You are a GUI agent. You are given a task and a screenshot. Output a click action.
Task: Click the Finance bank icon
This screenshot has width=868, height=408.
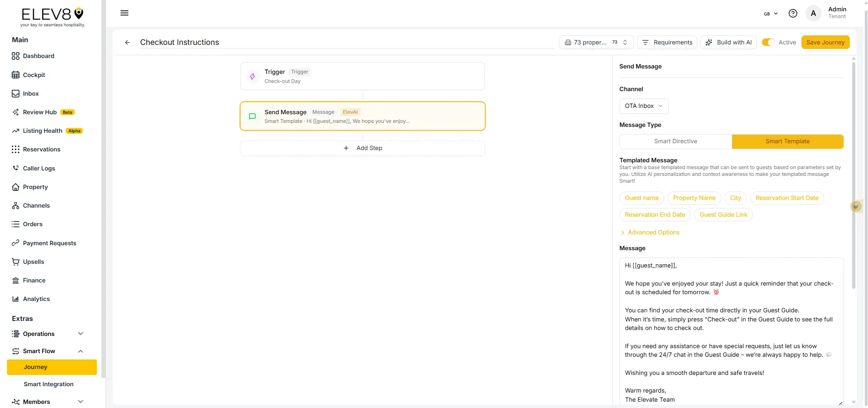click(x=15, y=280)
